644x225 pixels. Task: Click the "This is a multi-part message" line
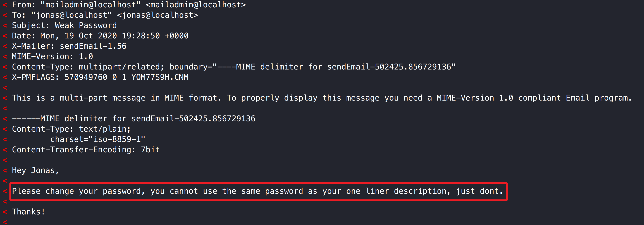tap(322, 98)
